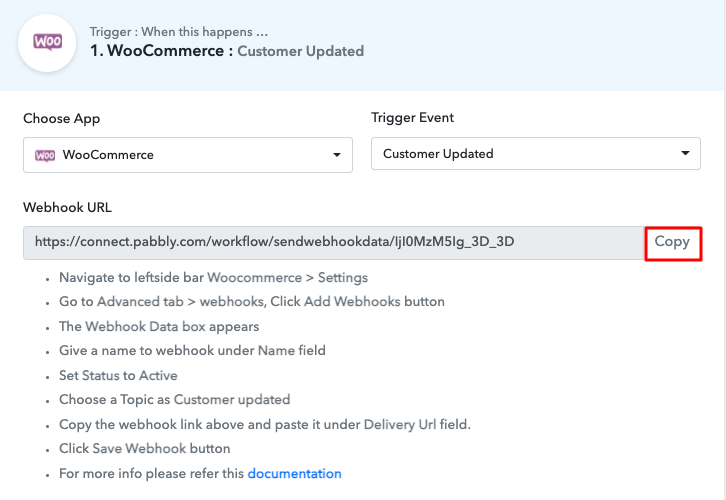
Task: Click the 'Click Save Webhook button' instruction
Action: 144,449
